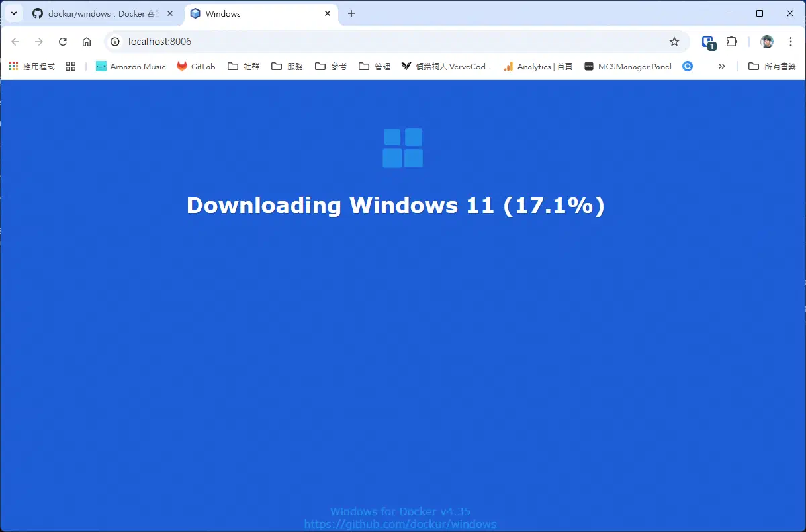Open the tab grid bookmark icon
The width and height of the screenshot is (806, 532).
[x=71, y=66]
